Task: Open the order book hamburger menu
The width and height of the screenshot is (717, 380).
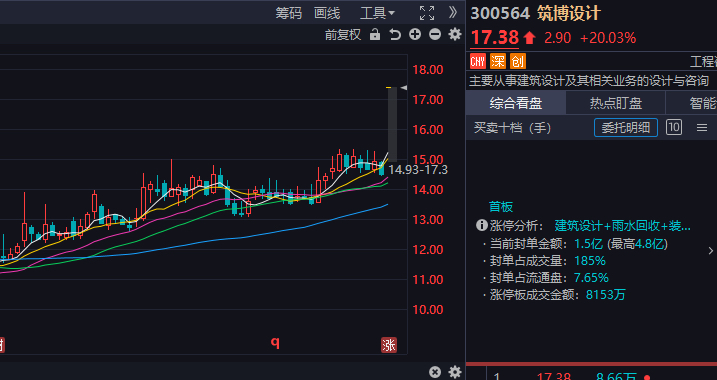Action: coord(702,128)
